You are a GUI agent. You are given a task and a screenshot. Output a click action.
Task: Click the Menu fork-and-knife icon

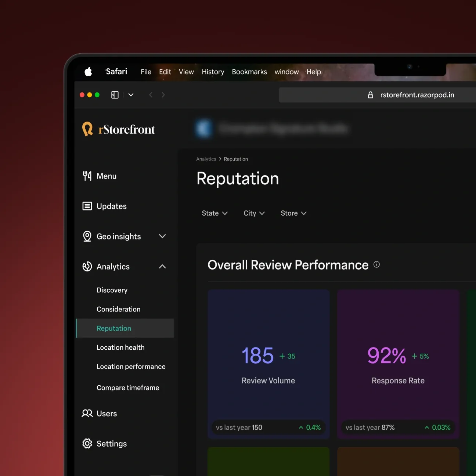(87, 176)
